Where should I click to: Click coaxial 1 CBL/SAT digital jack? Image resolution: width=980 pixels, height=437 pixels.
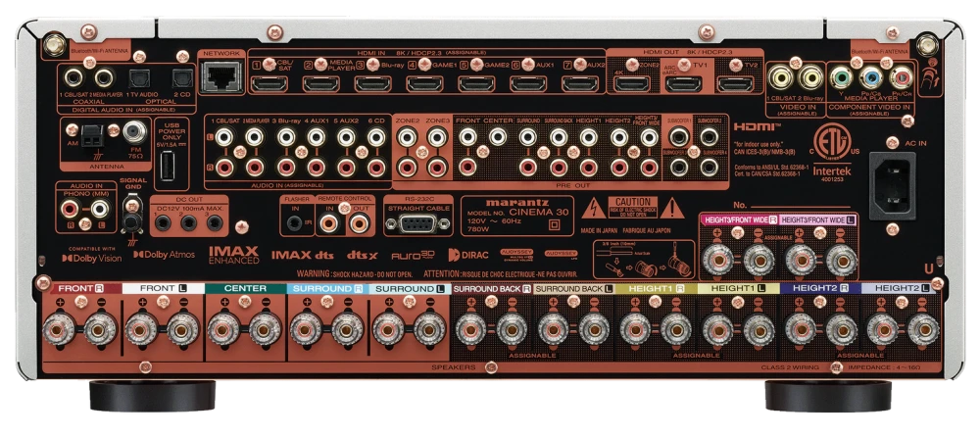pyautogui.click(x=74, y=77)
